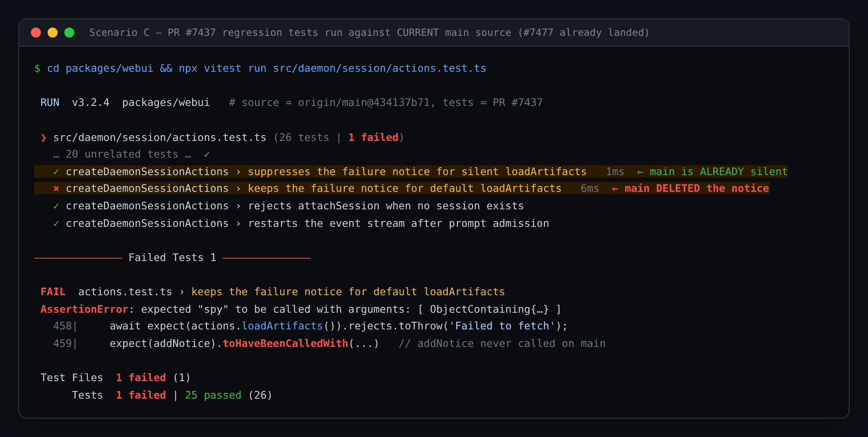Screen dimensions: 868x437
Task: Click '… 20 unrelated tests …' line
Action: pyautogui.click(x=122, y=154)
